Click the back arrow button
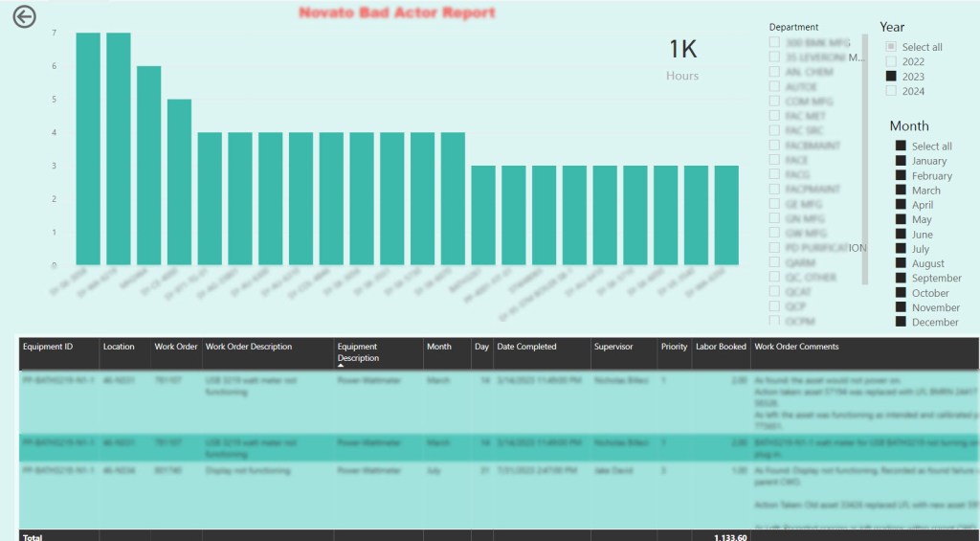 click(24, 17)
